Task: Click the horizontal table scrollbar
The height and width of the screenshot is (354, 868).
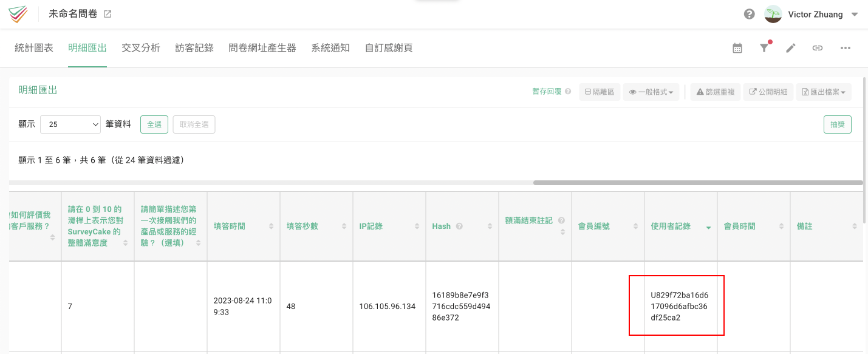Action: pos(698,182)
